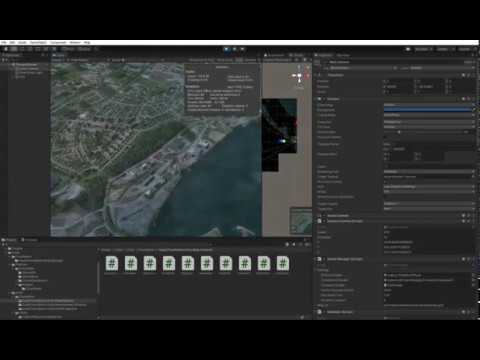Switch to the Console tab
This screenshot has height=360, width=480.
pyautogui.click(x=30, y=240)
